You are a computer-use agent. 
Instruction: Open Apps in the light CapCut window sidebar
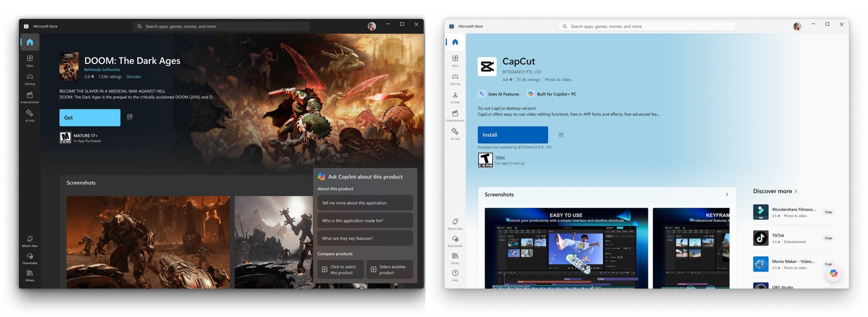coord(455,60)
